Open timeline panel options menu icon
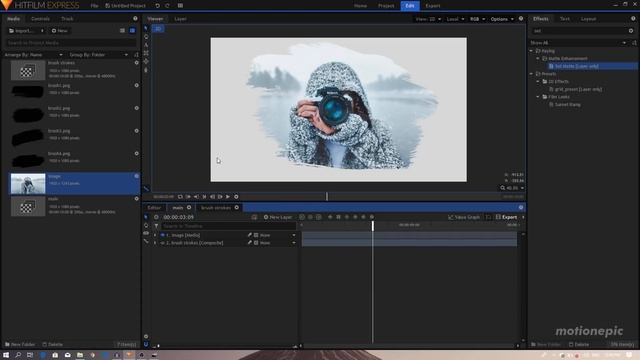The height and width of the screenshot is (360, 640). click(521, 207)
